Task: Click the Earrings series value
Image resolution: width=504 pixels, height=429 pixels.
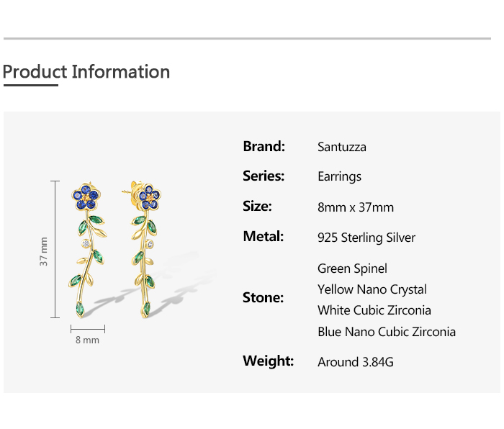Action: [339, 176]
